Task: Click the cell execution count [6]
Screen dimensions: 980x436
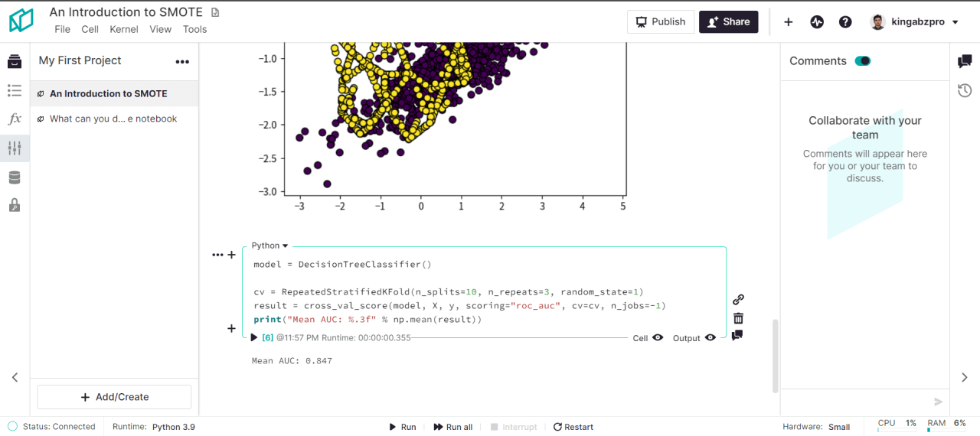Action: coord(268,337)
